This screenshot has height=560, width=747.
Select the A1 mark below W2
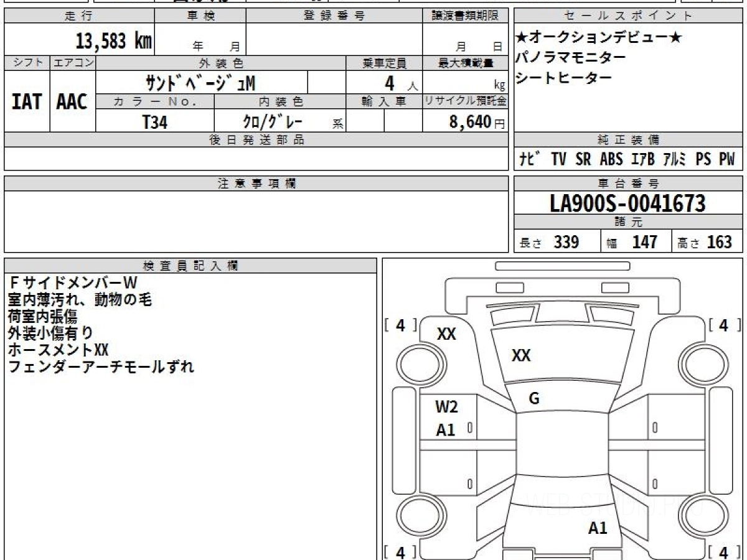[x=445, y=430]
